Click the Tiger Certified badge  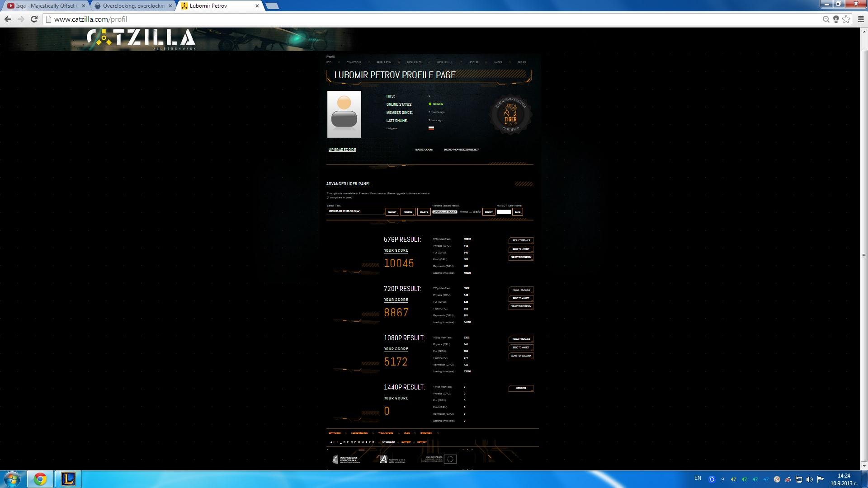coord(510,115)
